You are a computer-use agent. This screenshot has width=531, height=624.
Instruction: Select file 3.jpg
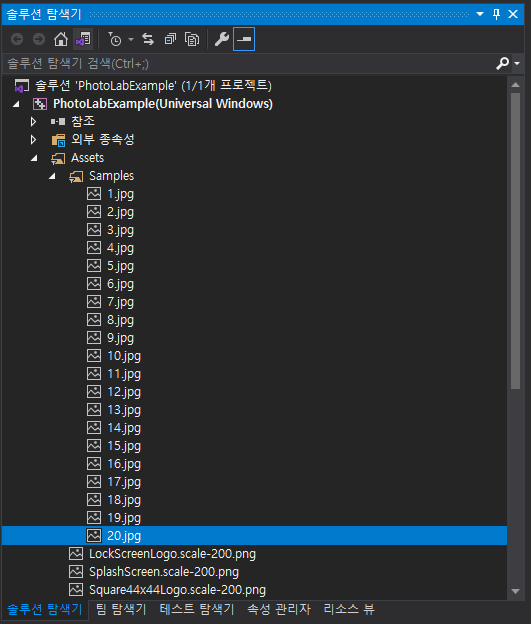tap(120, 230)
